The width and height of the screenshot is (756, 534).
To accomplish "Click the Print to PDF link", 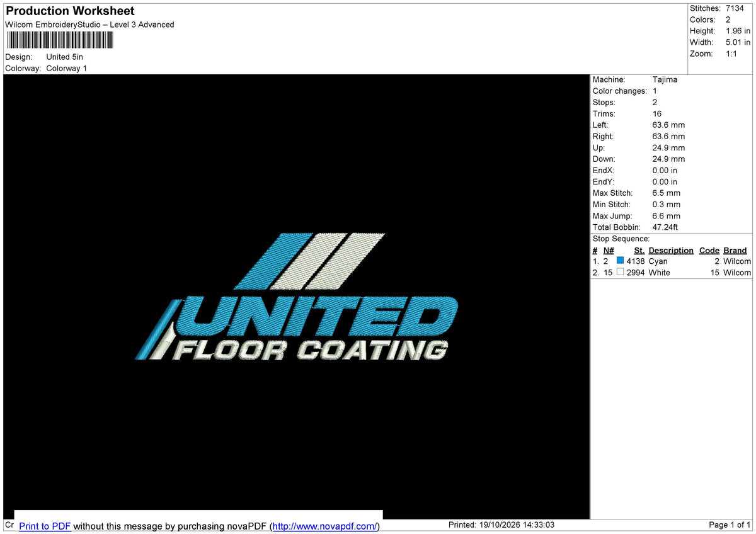I will (45, 526).
